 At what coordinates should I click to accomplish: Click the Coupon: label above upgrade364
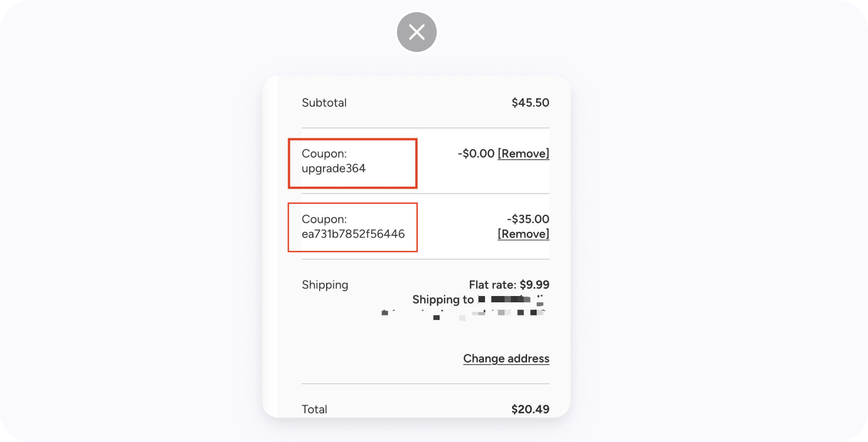coord(324,154)
